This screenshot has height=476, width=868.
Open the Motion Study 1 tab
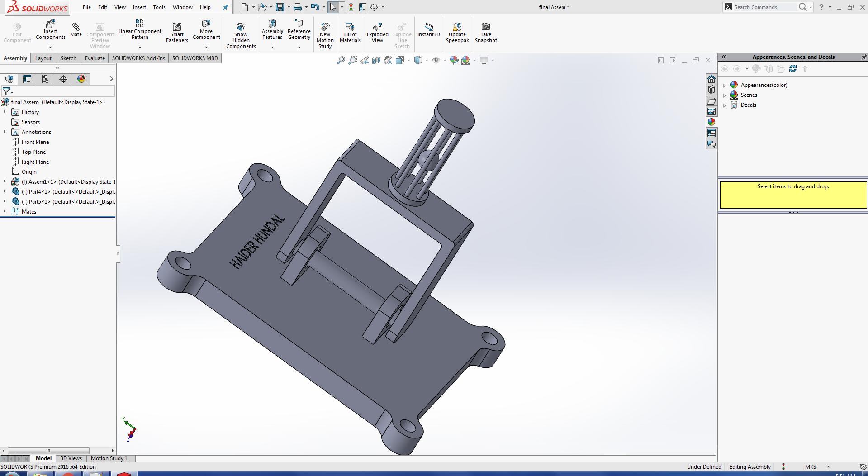point(109,458)
